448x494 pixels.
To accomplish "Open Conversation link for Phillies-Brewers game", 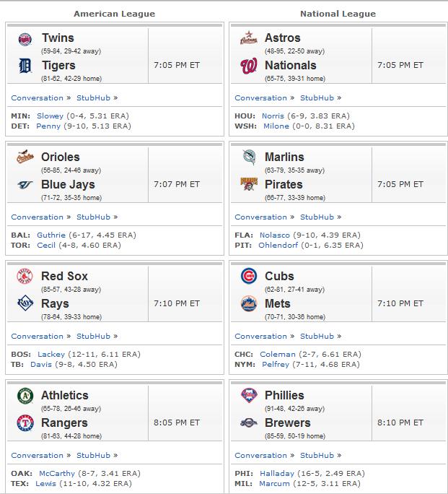I will pyautogui.click(x=261, y=455).
